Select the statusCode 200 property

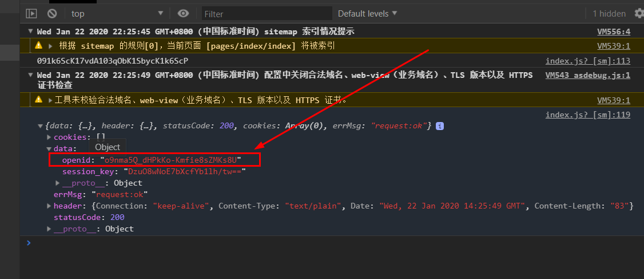pyautogui.click(x=89, y=217)
